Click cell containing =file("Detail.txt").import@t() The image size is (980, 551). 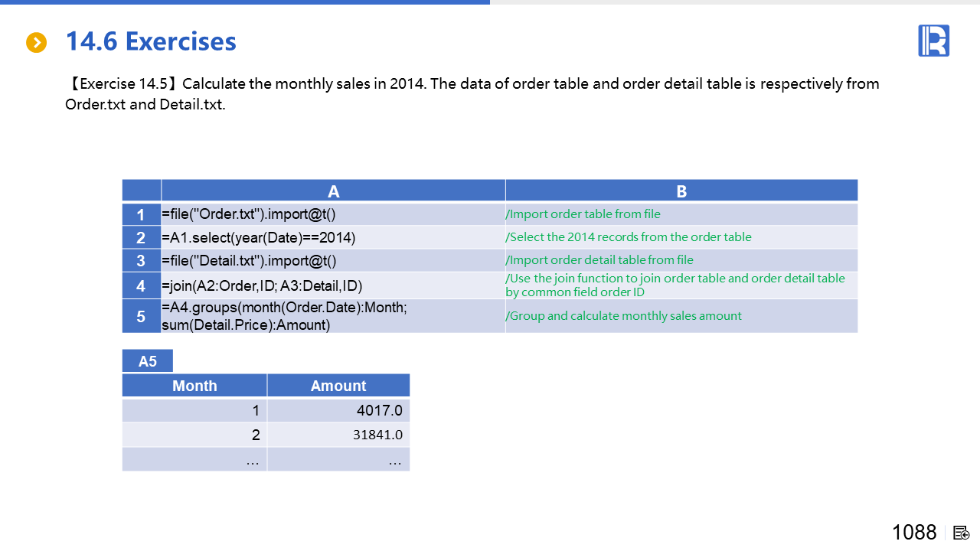click(x=249, y=261)
